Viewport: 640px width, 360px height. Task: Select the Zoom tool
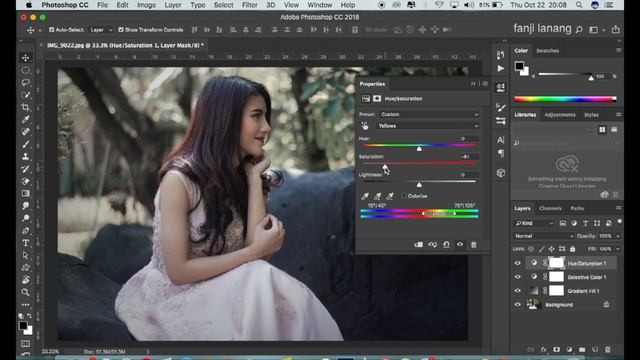[x=26, y=292]
